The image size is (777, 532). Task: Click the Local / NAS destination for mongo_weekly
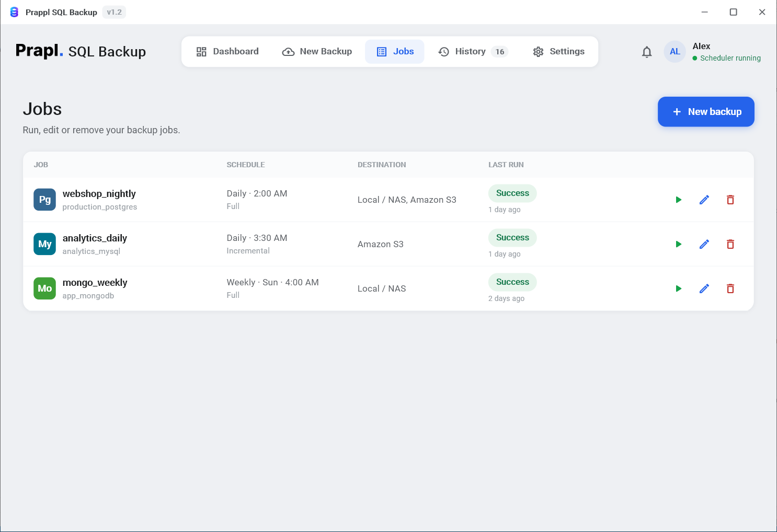tap(382, 288)
